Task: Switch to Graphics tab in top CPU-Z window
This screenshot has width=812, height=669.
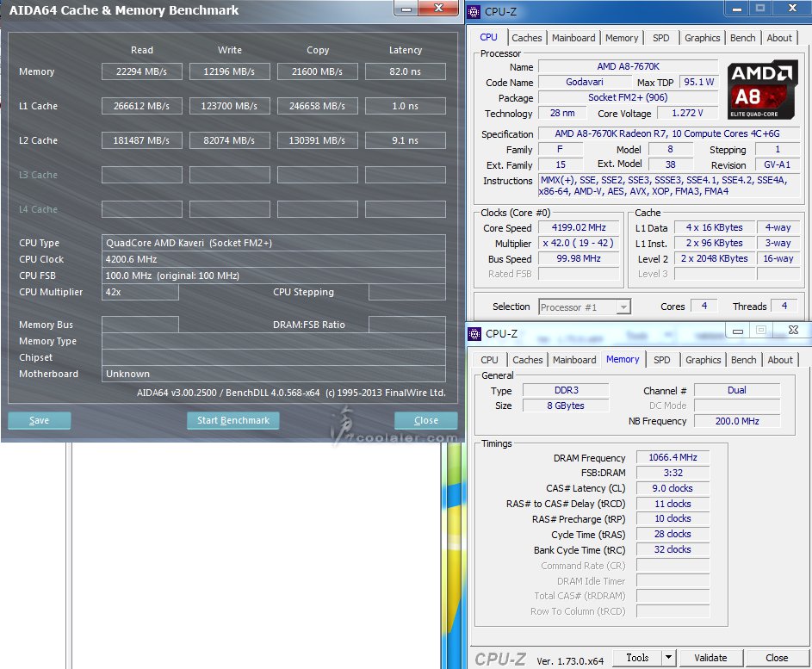Action: tap(703, 38)
